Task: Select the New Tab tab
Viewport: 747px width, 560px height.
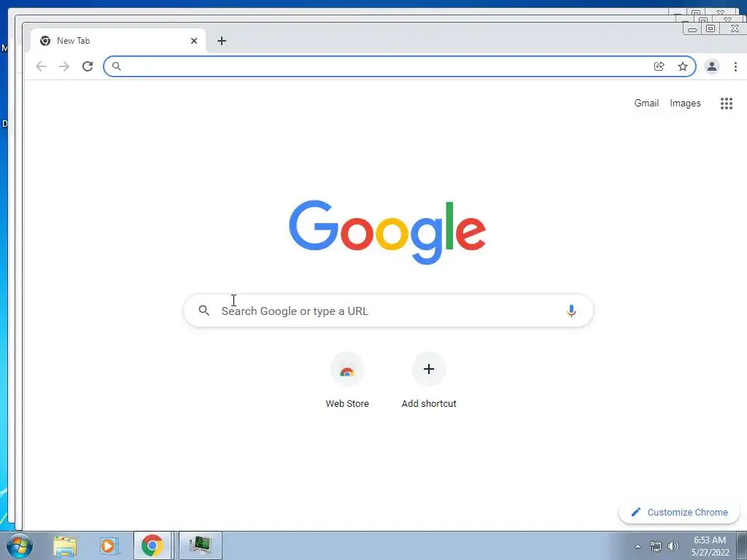Action: click(x=118, y=41)
